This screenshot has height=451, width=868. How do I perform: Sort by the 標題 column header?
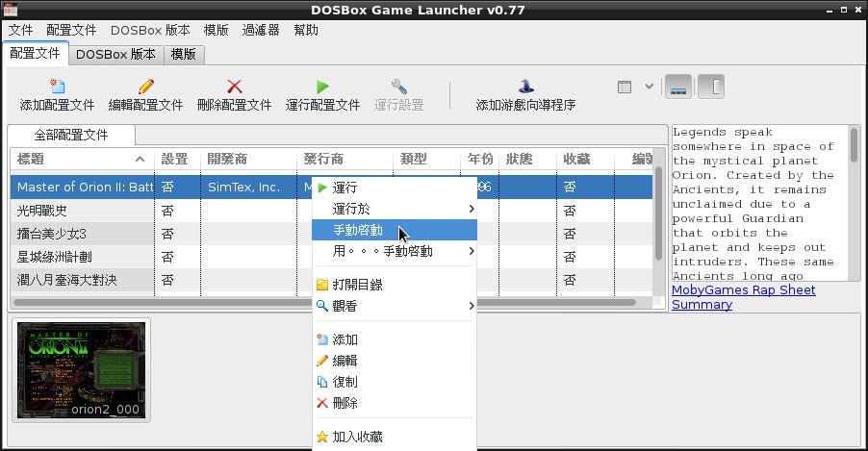point(82,160)
